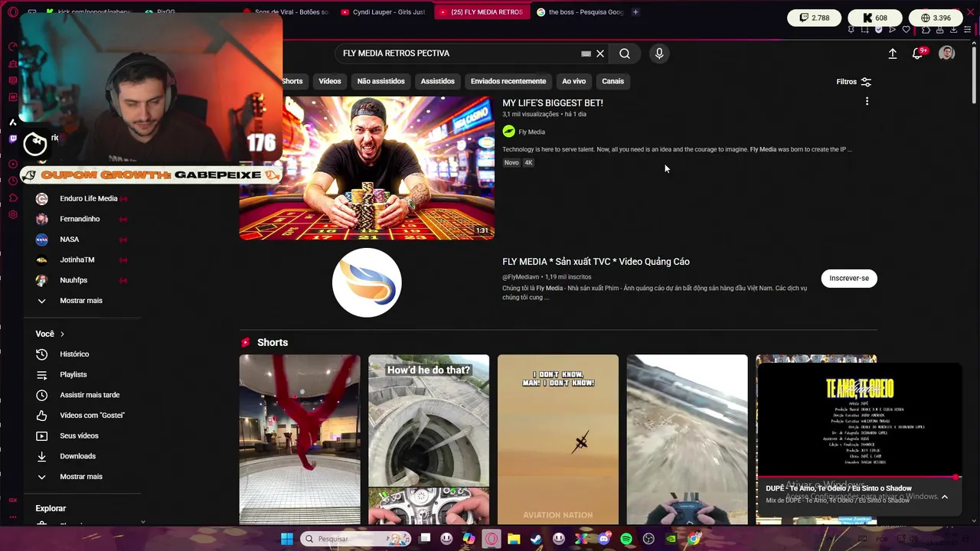Screen dimensions: 980x551
Task: Switch to the Sons de Viral browser tab
Action: (x=285, y=12)
